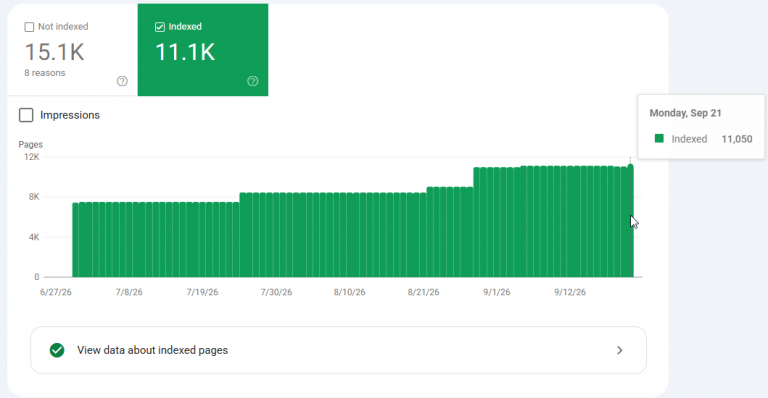The image size is (768, 398).
Task: Open help icon on Indexed card
Action: [x=252, y=81]
